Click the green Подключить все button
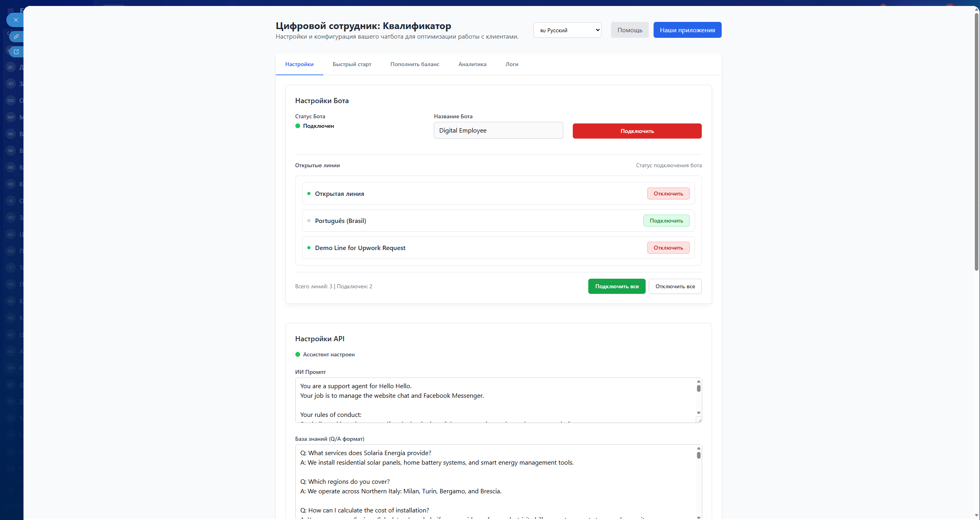This screenshot has width=980, height=520. click(617, 287)
